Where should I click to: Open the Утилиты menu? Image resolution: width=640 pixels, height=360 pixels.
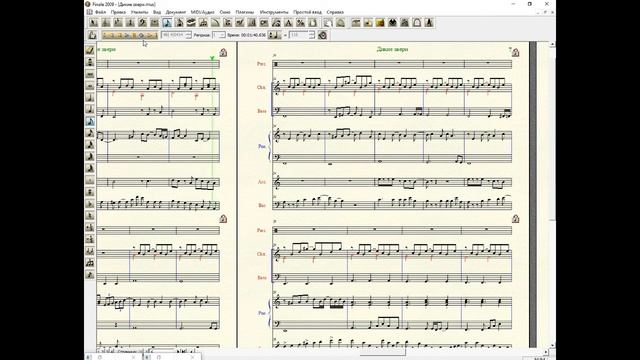[x=140, y=12]
